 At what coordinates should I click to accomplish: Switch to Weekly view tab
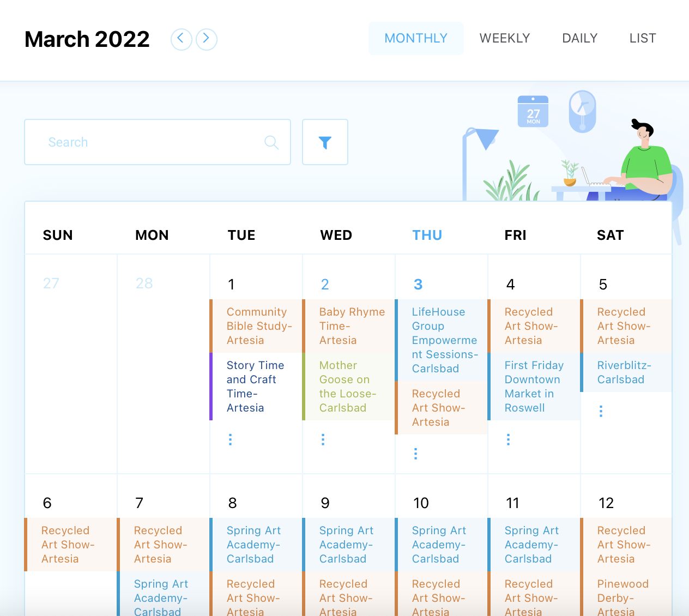[505, 38]
